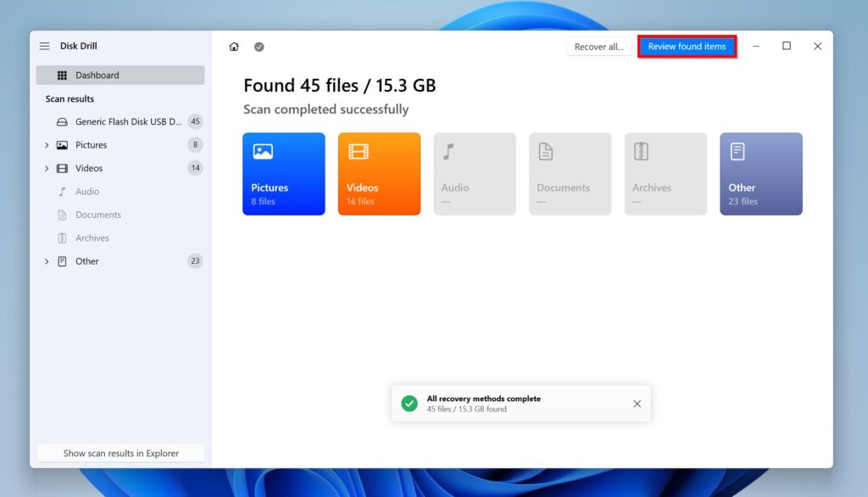
Task: Click the scan completion checkmark icon
Action: click(x=259, y=47)
